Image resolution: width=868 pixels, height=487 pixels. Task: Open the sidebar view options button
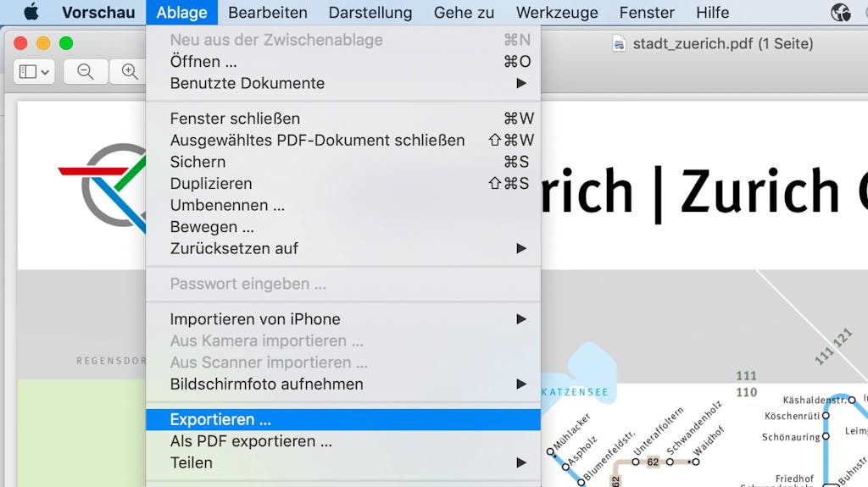click(34, 71)
